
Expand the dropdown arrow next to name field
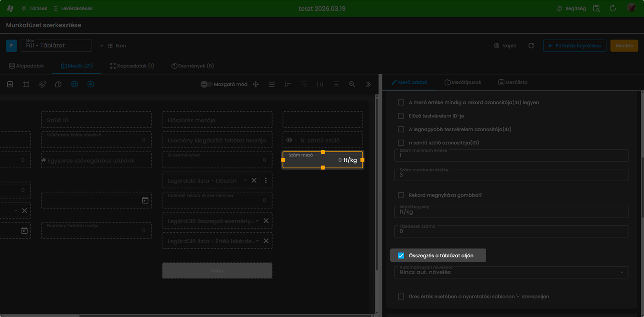101,46
